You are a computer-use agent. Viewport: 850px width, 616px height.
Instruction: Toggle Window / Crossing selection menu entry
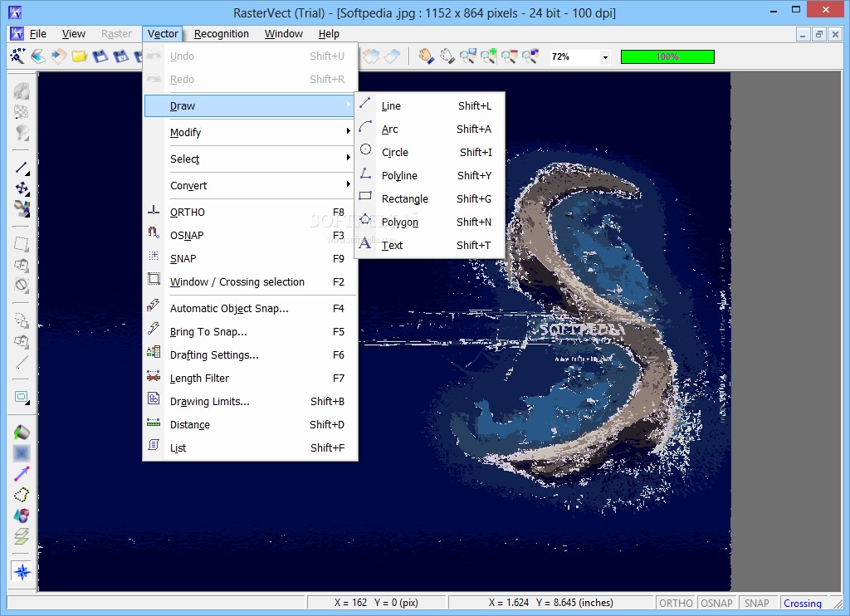coord(251,282)
